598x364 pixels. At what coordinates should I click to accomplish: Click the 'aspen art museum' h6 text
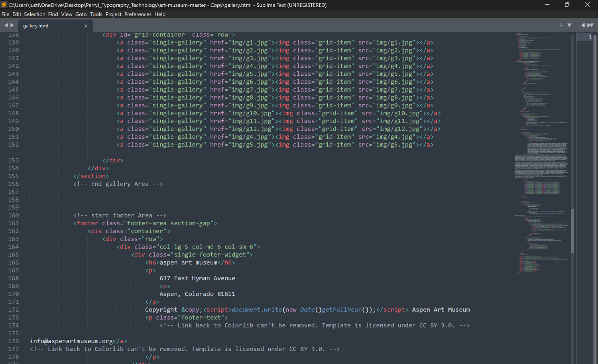[x=188, y=263]
